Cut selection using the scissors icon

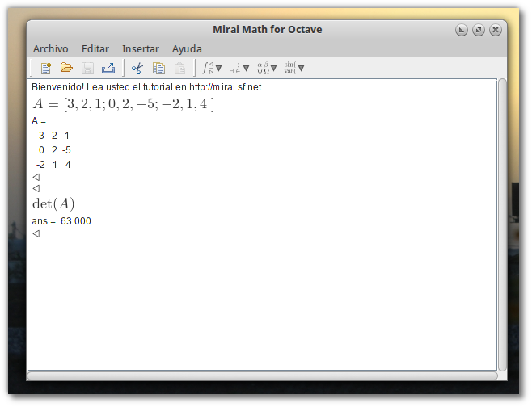coord(137,69)
